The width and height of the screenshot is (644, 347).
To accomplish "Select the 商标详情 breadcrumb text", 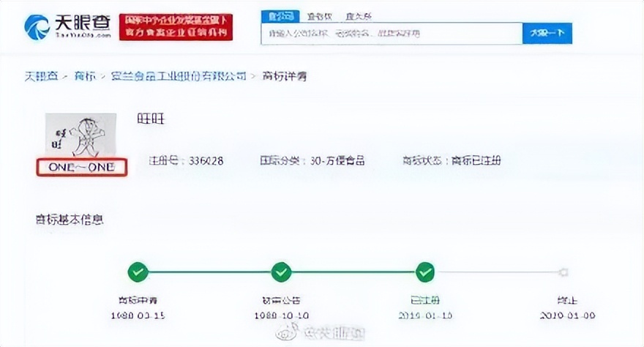I will pos(285,76).
